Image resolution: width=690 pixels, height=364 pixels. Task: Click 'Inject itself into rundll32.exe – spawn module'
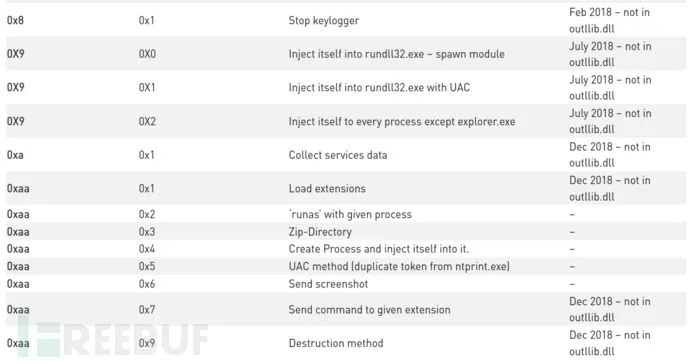[396, 54]
